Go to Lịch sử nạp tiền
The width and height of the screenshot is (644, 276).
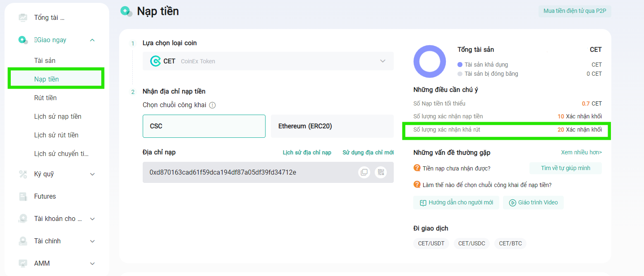coord(57,117)
